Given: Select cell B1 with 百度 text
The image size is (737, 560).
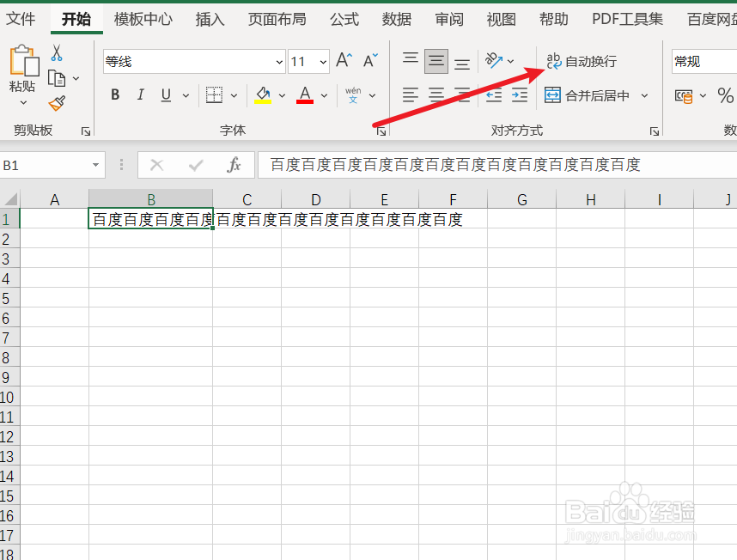Looking at the screenshot, I should pyautogui.click(x=151, y=219).
